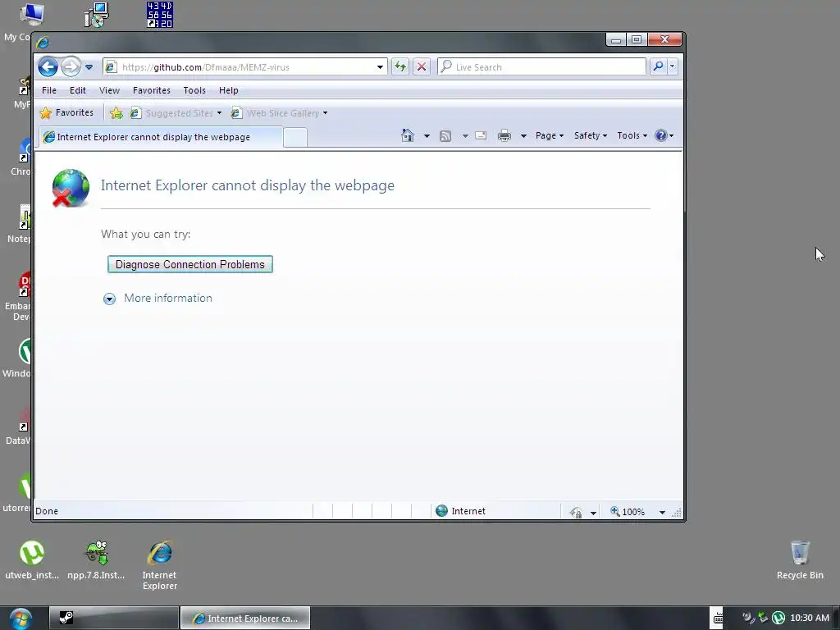This screenshot has width=840, height=630.
Task: Select the blue digits desktop shortcut icon
Action: pyautogui.click(x=160, y=15)
